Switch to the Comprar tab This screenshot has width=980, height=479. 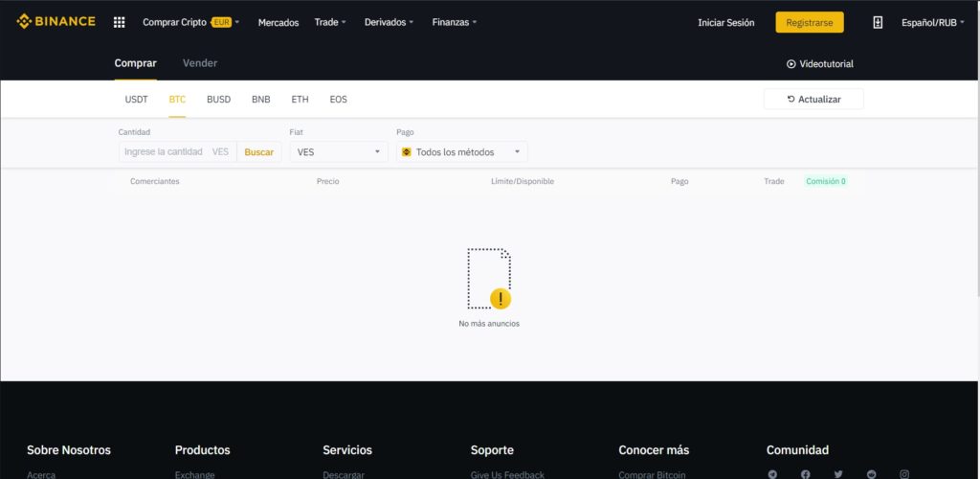click(x=136, y=63)
